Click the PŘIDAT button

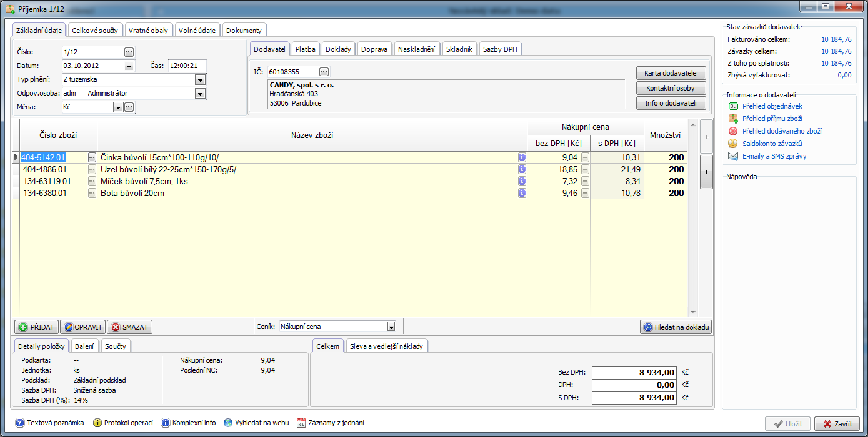36,327
